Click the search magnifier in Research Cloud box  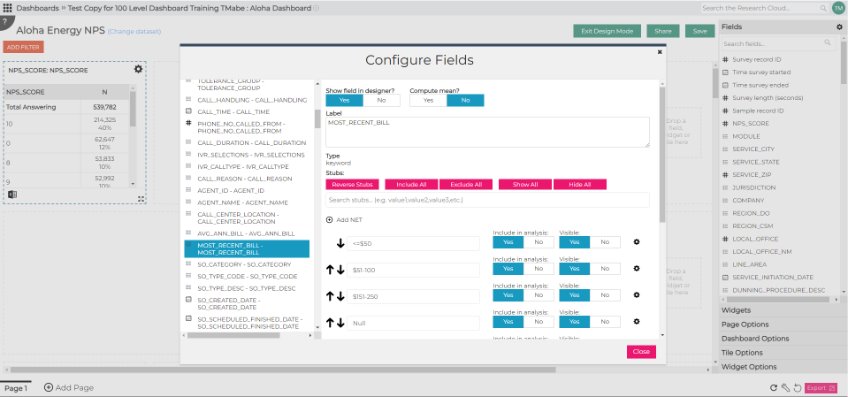[x=823, y=8]
